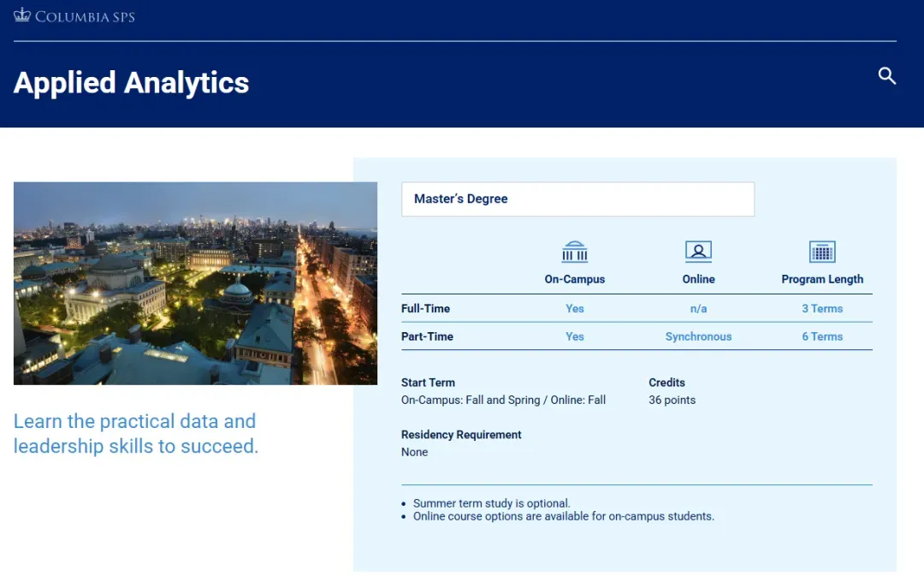Screen dimensions: 924x582
Task: Click the campus aerial night photo
Action: (x=195, y=283)
